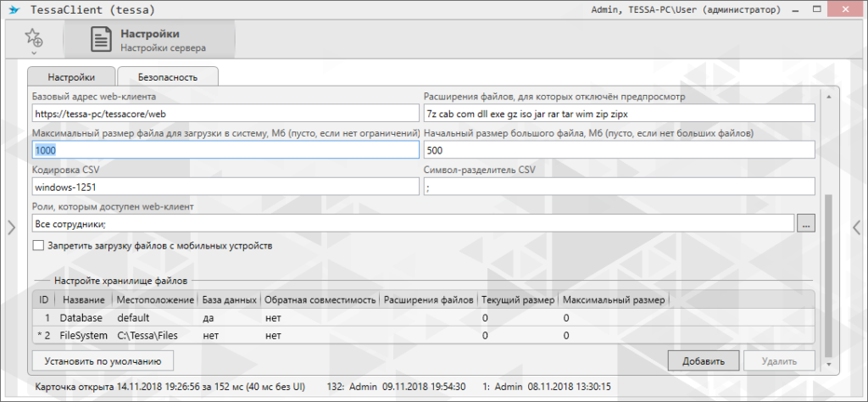
Task: Sort by Название column header
Action: pos(83,300)
